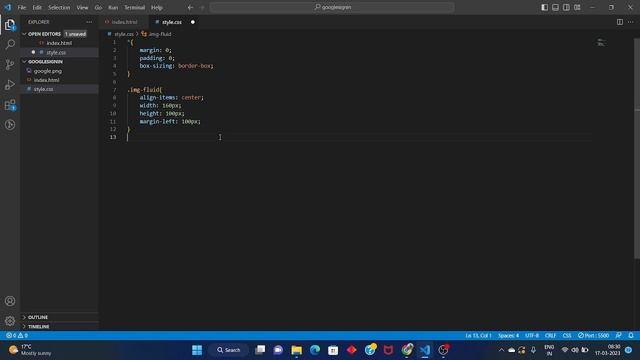Change line ending via CRLF
Viewport: 640px width, 360px height.
pos(551,336)
